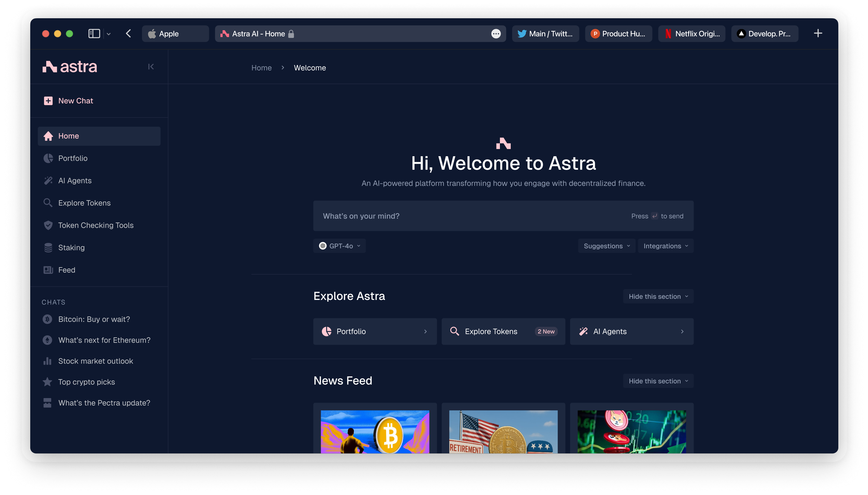Viewport: 868px width, 495px height.
Task: Open the GPT-4o model dropdown
Action: click(x=339, y=246)
